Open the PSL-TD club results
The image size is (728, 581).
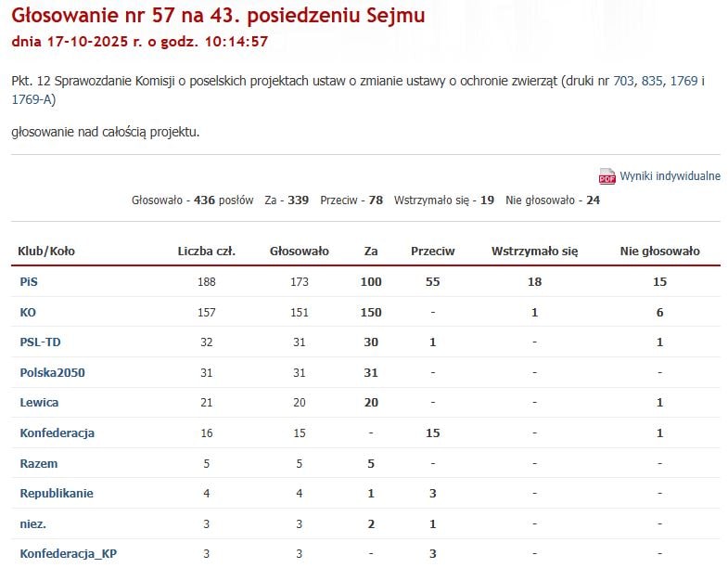click(x=40, y=342)
